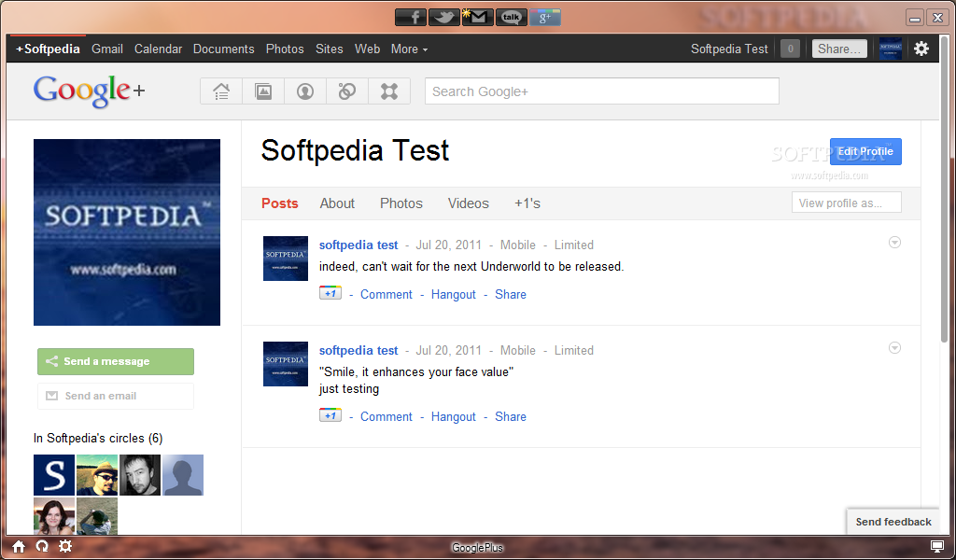Click Comment on the Underworld post

(x=386, y=294)
